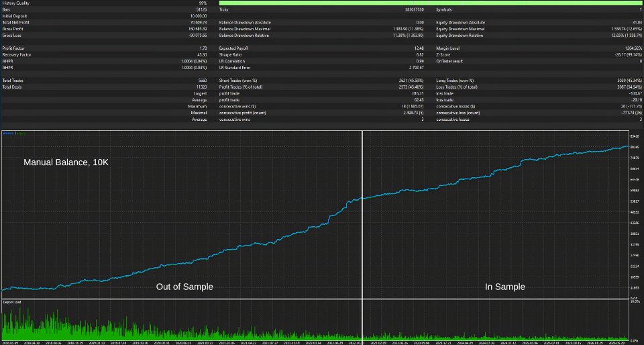Select the Profit Factor label

(13, 48)
